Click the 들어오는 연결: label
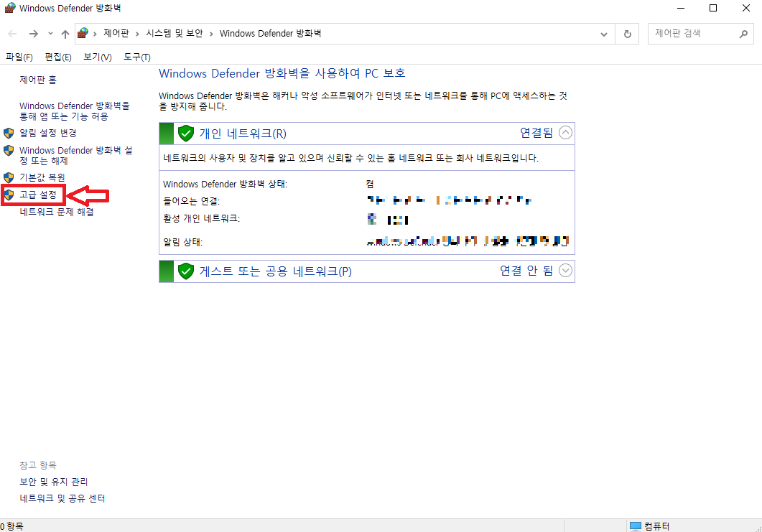 (x=192, y=201)
